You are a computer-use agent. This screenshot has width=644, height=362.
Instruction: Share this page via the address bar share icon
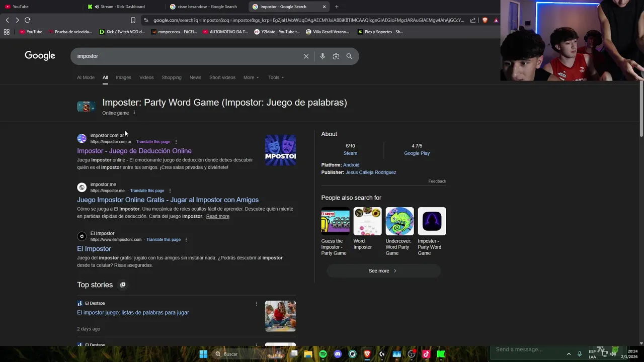coord(473,20)
